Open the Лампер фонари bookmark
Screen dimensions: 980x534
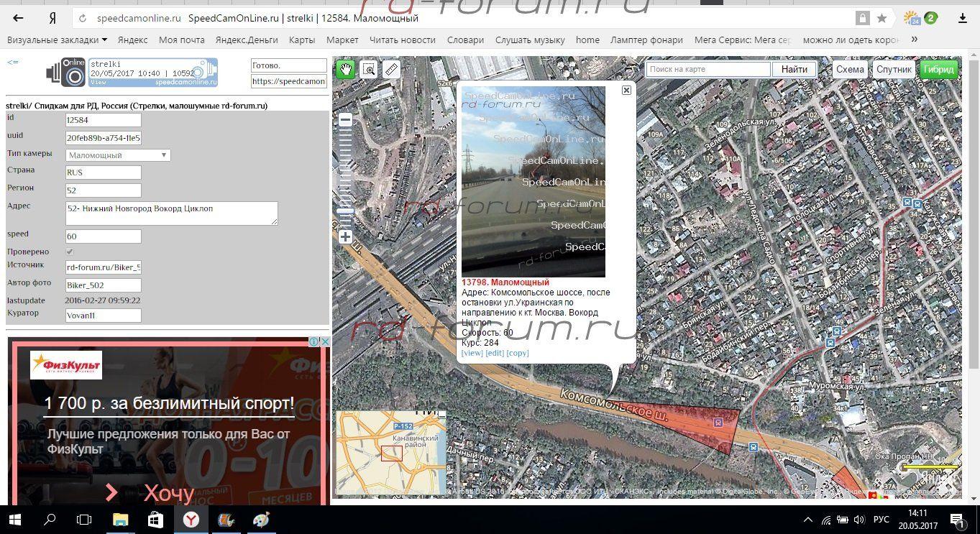(646, 40)
